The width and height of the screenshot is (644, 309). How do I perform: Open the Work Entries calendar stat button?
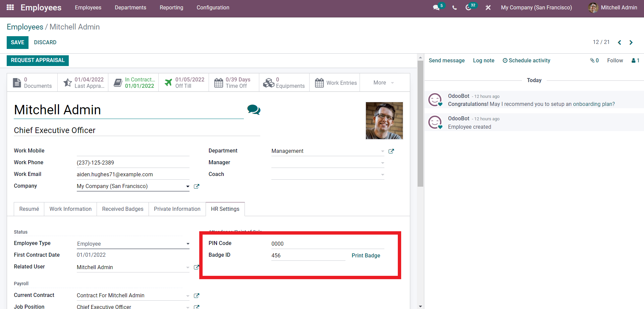(334, 82)
